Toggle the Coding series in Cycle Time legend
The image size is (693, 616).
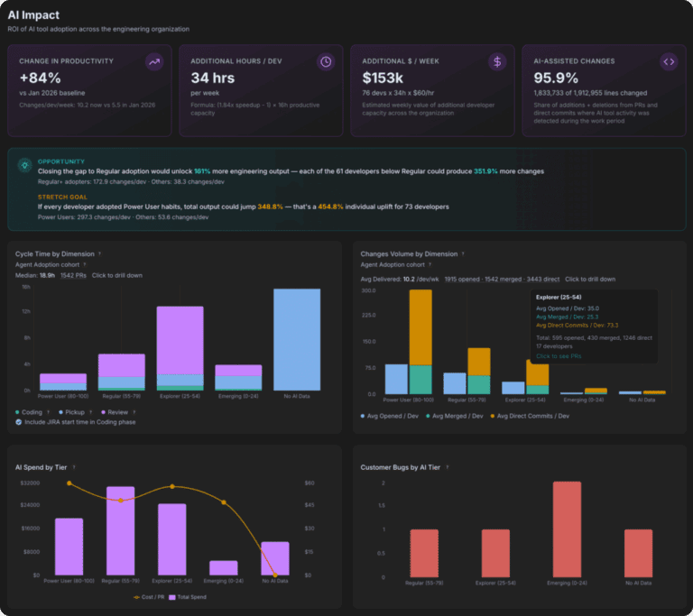point(29,412)
